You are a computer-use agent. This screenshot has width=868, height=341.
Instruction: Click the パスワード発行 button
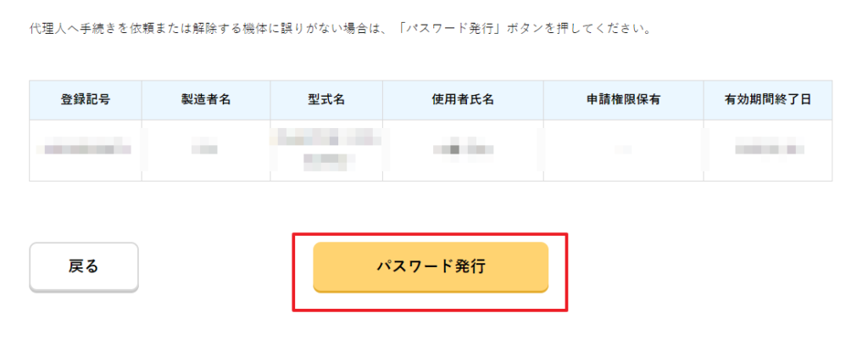pos(431,266)
